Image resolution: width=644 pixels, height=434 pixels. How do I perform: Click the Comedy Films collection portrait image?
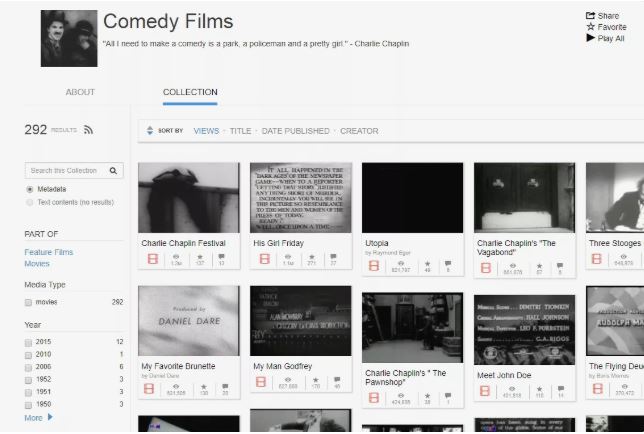point(69,39)
